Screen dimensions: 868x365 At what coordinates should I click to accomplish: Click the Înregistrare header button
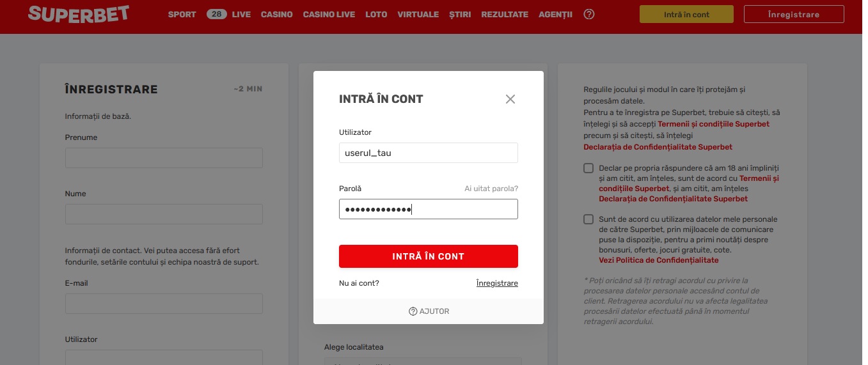[794, 14]
